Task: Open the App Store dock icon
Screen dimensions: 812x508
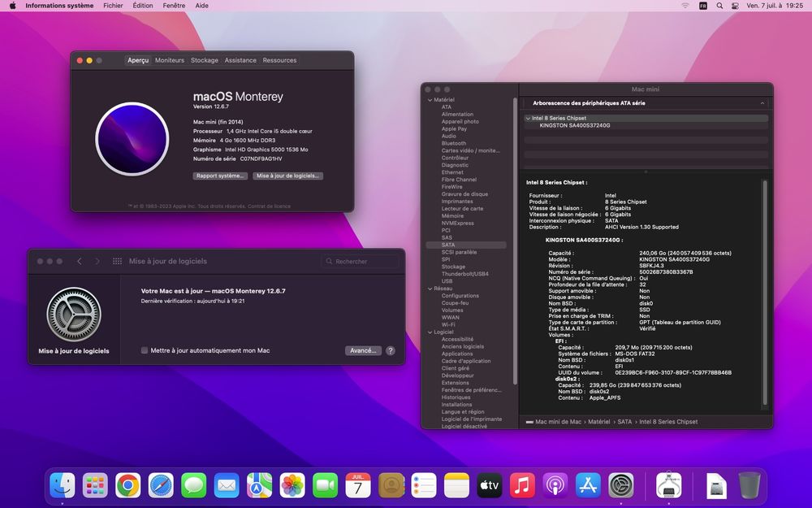Action: tap(588, 485)
